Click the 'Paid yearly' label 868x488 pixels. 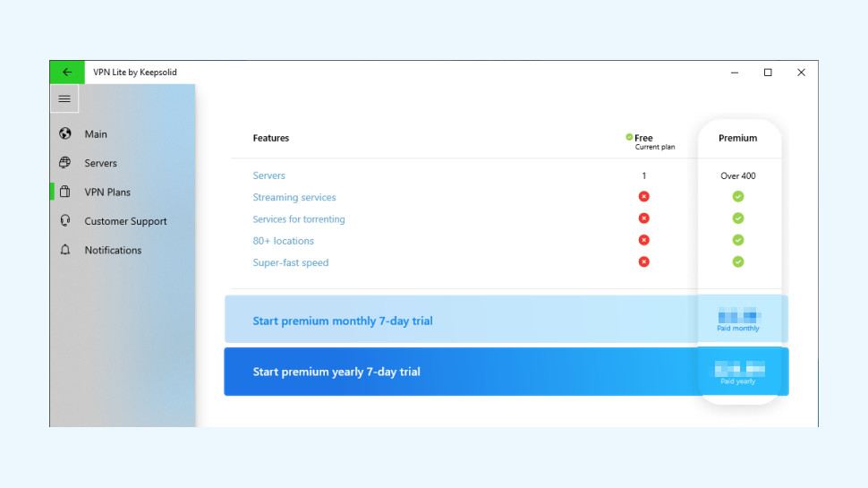[738, 381]
